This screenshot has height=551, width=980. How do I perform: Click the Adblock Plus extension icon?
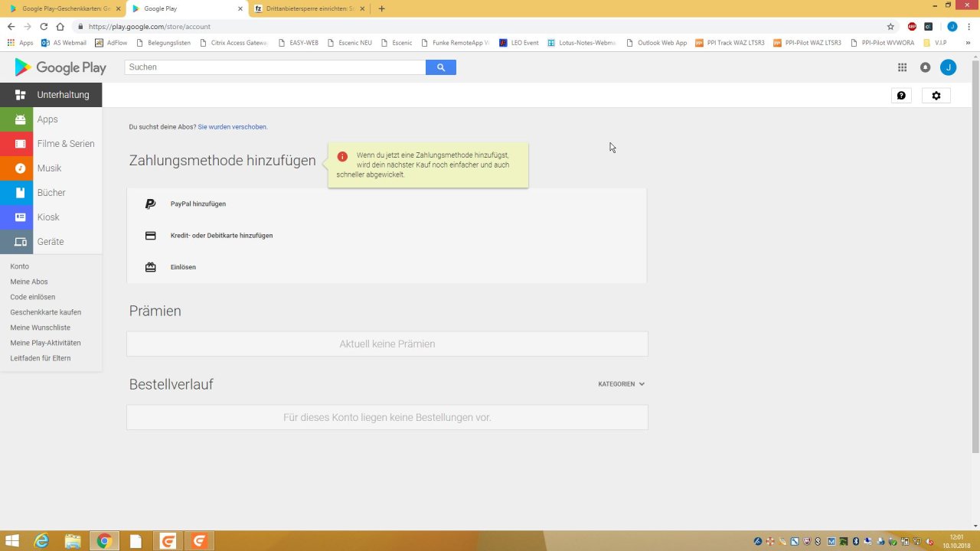click(x=912, y=27)
